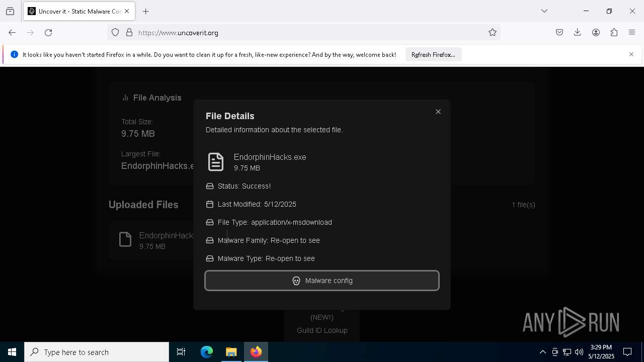Open Task View on taskbar
644x362 pixels.
coord(181,352)
